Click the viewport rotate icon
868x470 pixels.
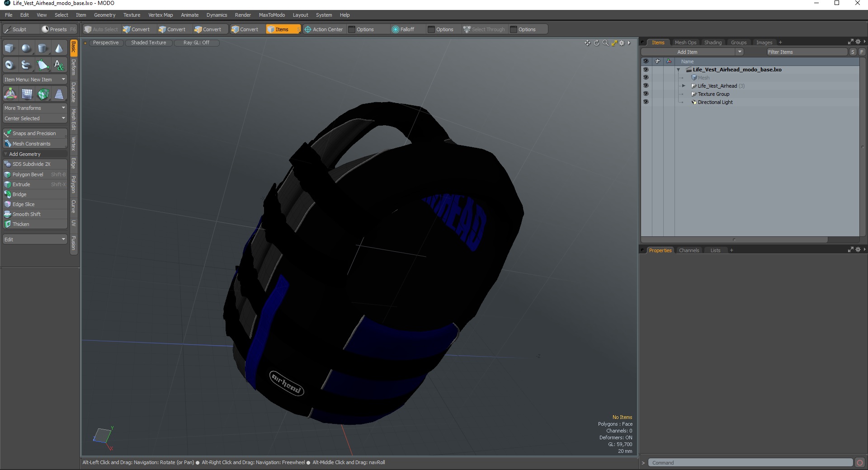click(596, 43)
